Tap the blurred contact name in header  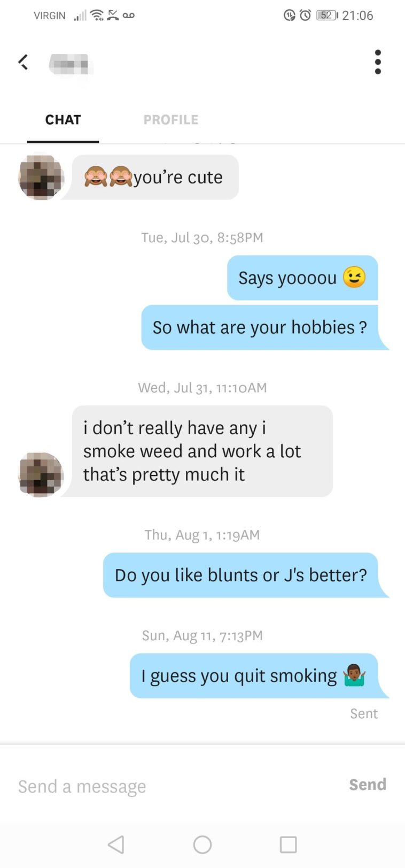[71, 65]
